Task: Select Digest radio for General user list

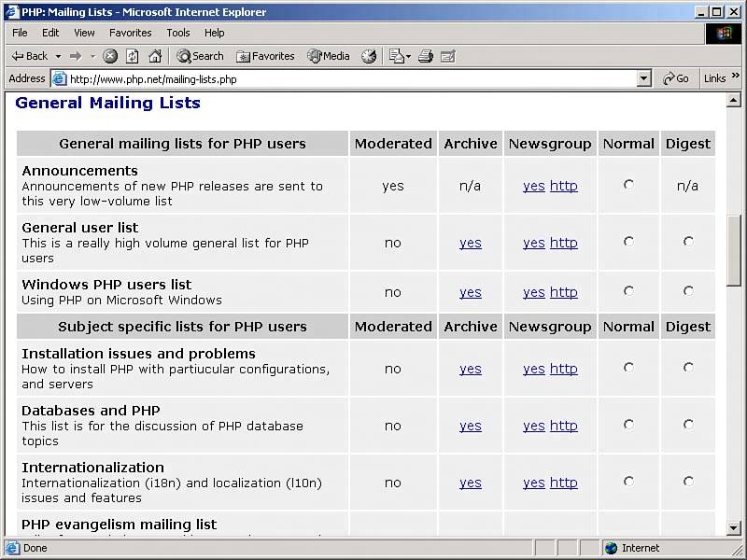Action: [x=688, y=242]
